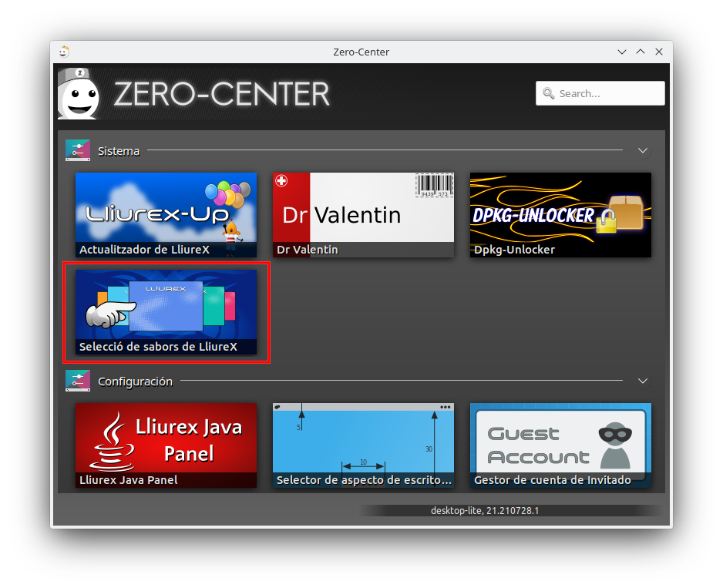This screenshot has height=588, width=723.
Task: Maximize the Zero-Center window
Action: pos(641,52)
